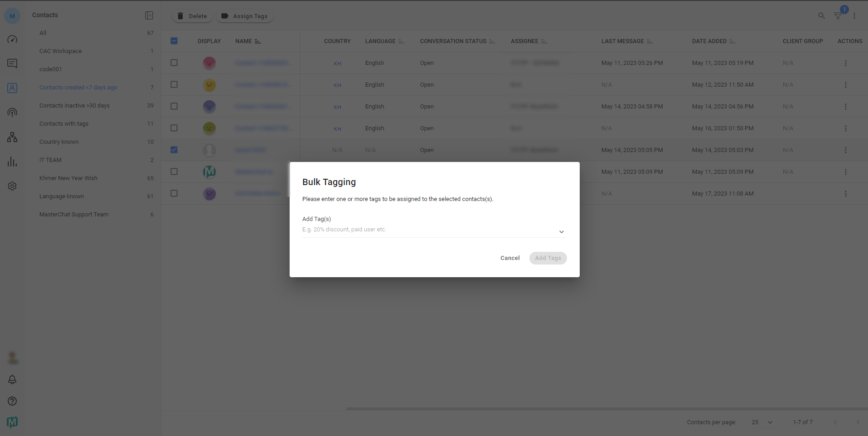Toggle the select-all header checkbox
The height and width of the screenshot is (436, 868).
(174, 41)
